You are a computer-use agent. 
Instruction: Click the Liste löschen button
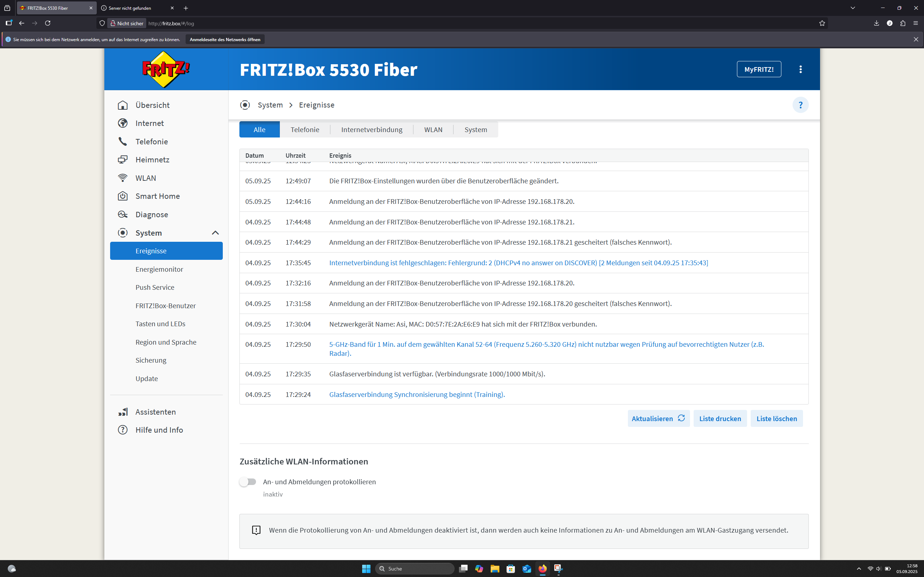(x=777, y=419)
